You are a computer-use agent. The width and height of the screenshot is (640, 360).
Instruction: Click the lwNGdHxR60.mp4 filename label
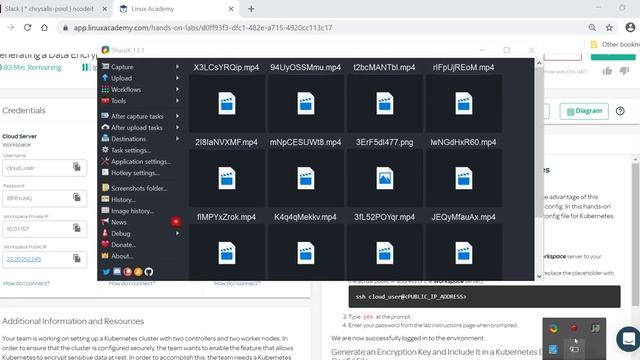[463, 142]
